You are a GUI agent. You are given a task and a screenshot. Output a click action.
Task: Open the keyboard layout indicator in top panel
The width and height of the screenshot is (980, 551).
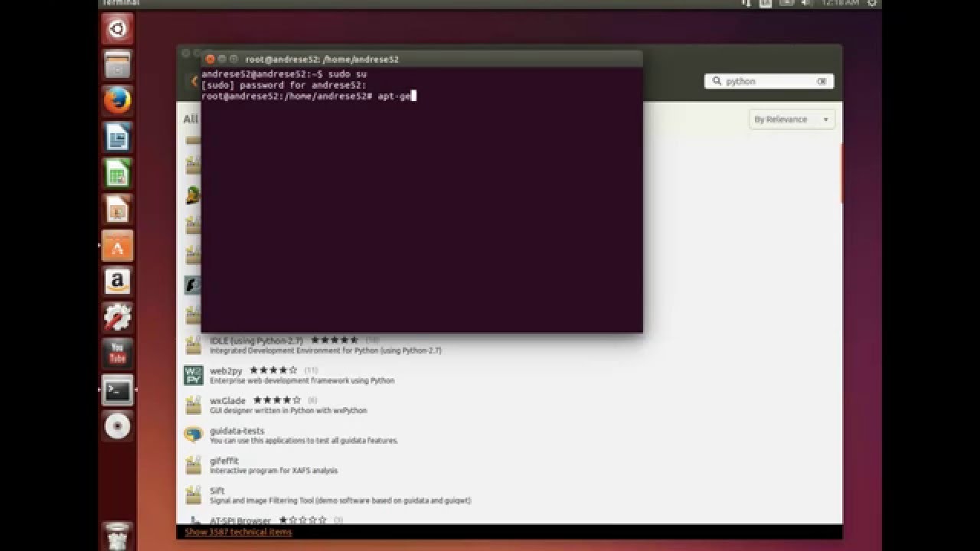pyautogui.click(x=766, y=4)
